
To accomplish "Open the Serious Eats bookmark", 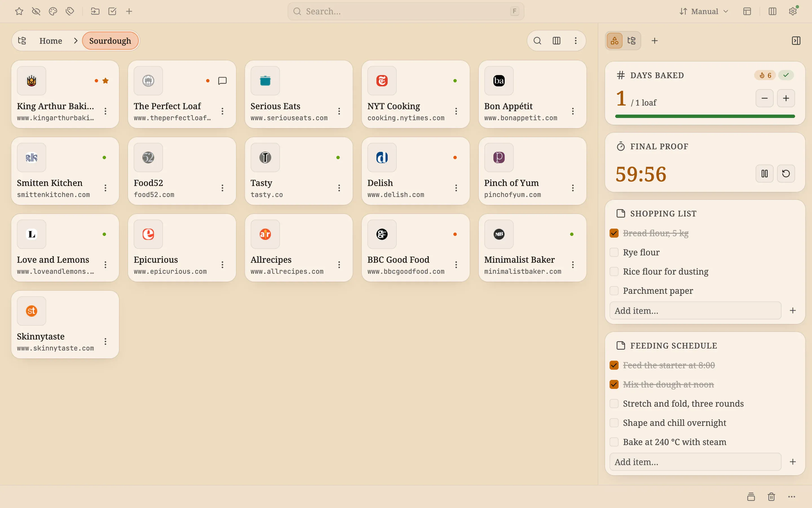I will click(299, 95).
